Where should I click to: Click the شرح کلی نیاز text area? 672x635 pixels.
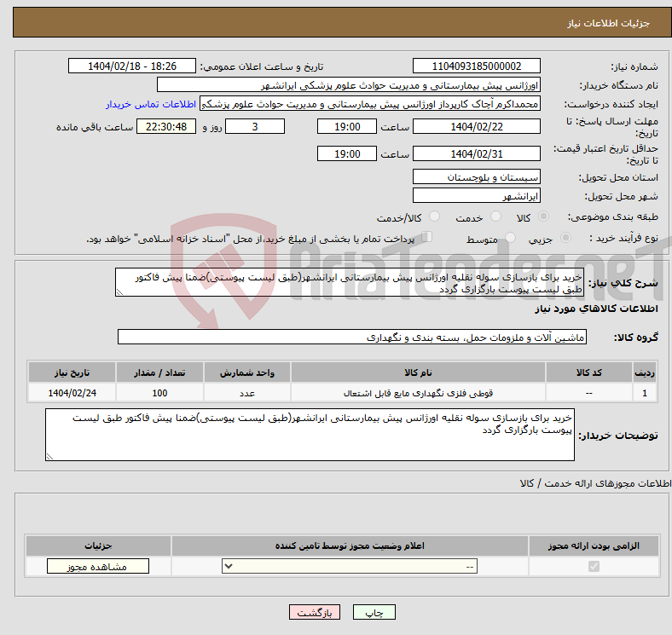click(350, 283)
